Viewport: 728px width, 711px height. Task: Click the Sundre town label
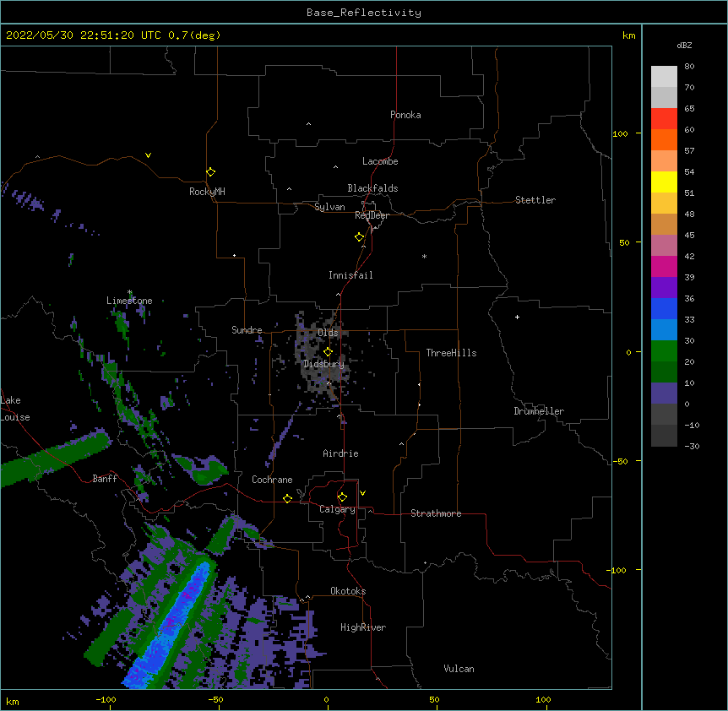point(247,330)
